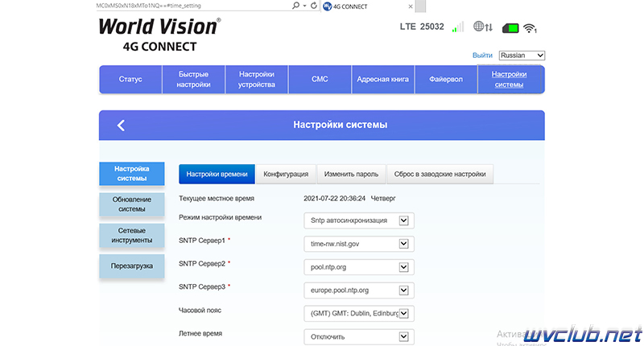The width and height of the screenshot is (644, 346).
Task: Open the time-nw.nist.gov server dropdown
Action: [359, 244]
